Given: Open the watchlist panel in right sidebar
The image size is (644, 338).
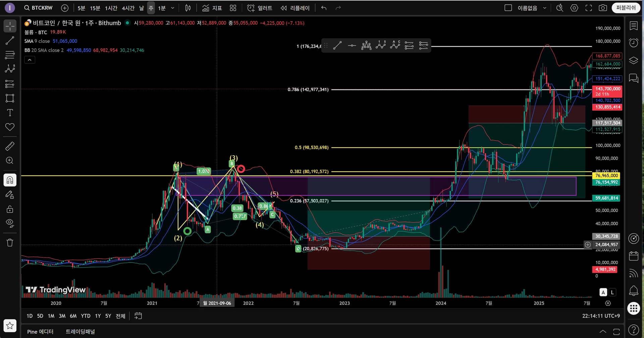Looking at the screenshot, I should pos(634,26).
